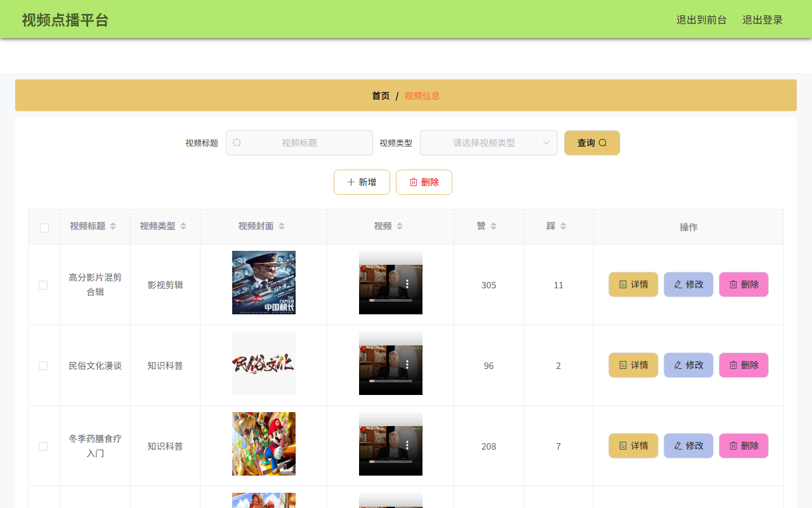
Task: Remove 民俗文化漫谈 using its 删除 button
Action: pos(743,365)
